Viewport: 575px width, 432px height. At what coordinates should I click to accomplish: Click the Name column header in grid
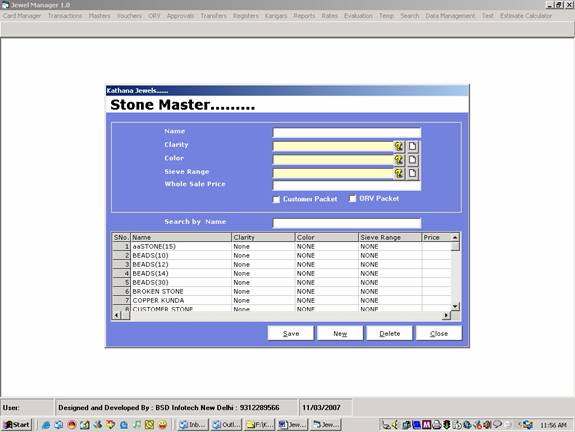pos(181,237)
